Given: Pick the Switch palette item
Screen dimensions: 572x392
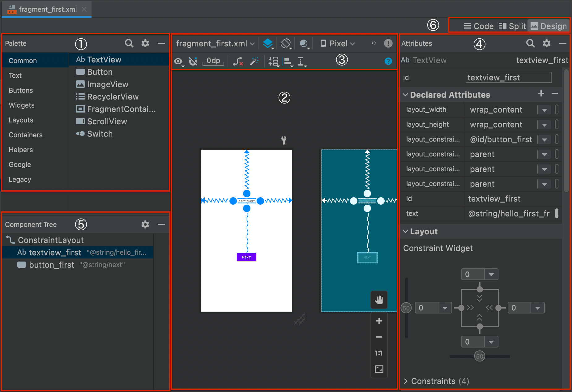Looking at the screenshot, I should (119, 134).
